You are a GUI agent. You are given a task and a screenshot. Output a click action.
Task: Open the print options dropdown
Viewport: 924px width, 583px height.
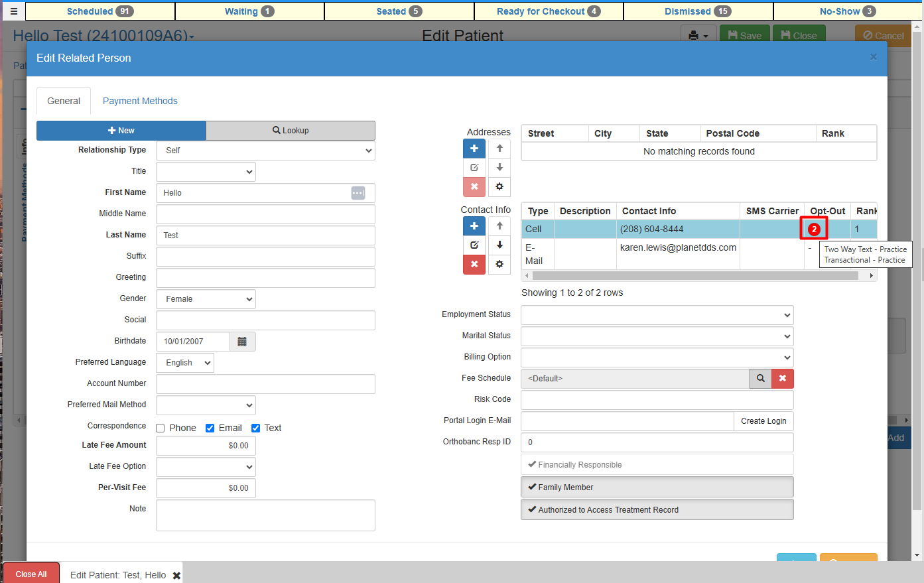pyautogui.click(x=699, y=35)
